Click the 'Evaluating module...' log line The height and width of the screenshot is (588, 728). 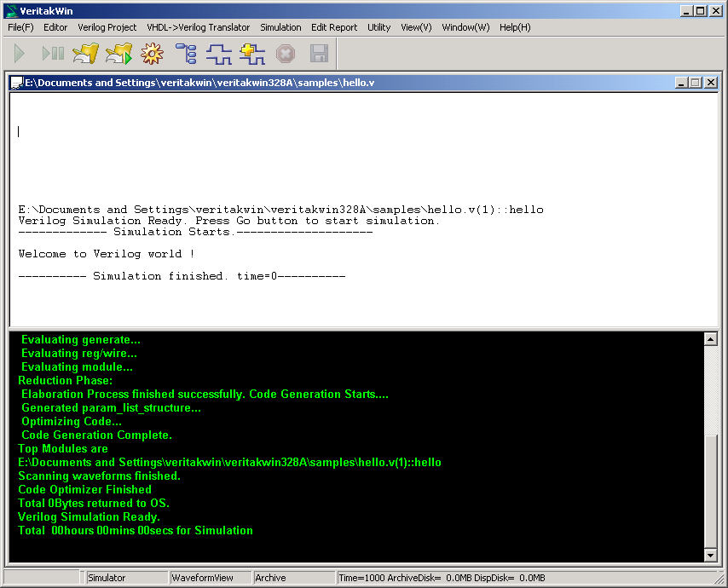tap(77, 366)
